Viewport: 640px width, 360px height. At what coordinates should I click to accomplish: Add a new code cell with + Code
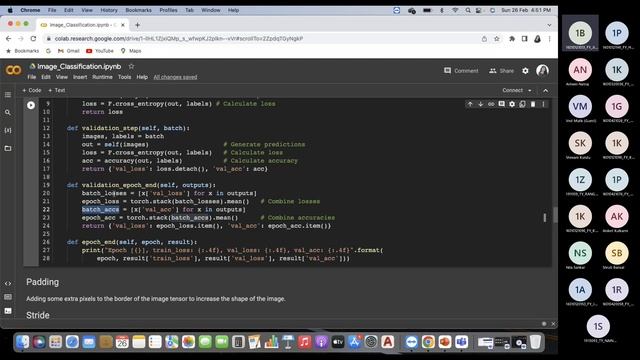tap(32, 91)
